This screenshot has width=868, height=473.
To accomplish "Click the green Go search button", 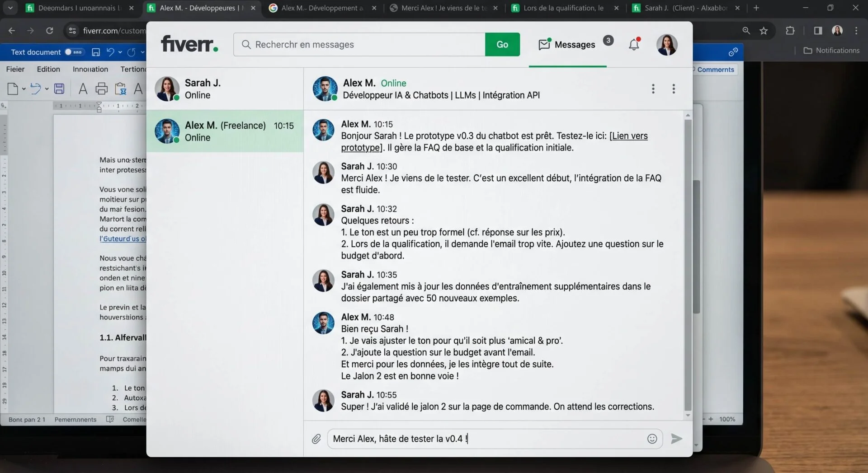I will 502,44.
